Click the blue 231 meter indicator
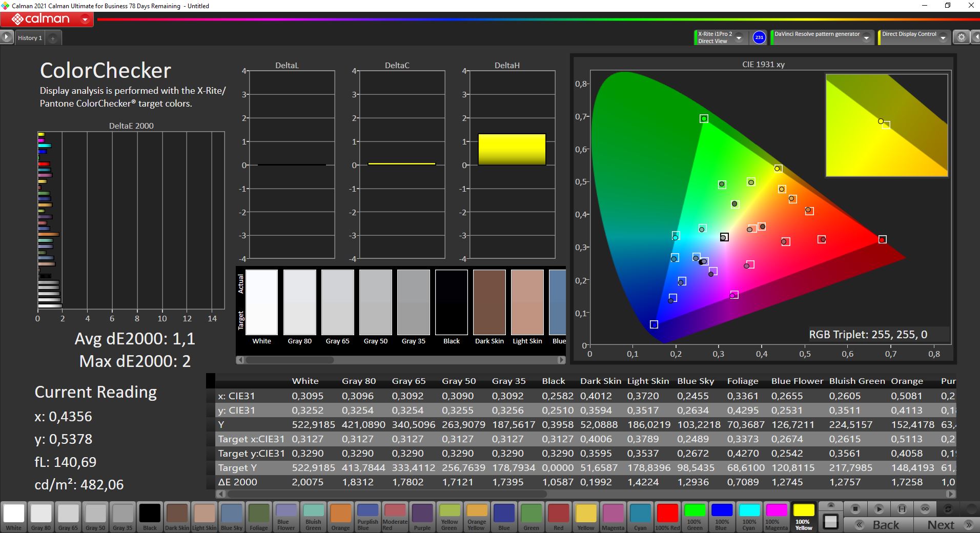This screenshot has width=980, height=533. (759, 37)
